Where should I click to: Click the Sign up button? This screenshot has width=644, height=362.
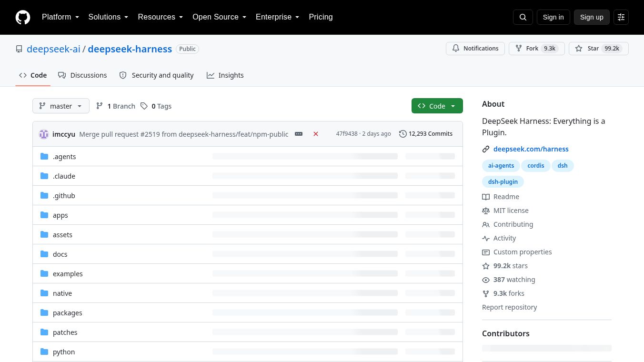coord(592,17)
